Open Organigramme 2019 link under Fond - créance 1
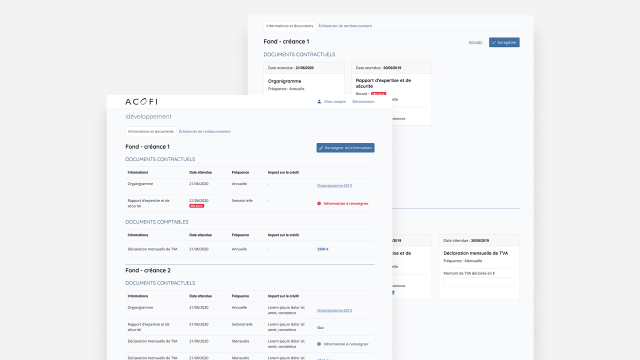 coord(334,186)
